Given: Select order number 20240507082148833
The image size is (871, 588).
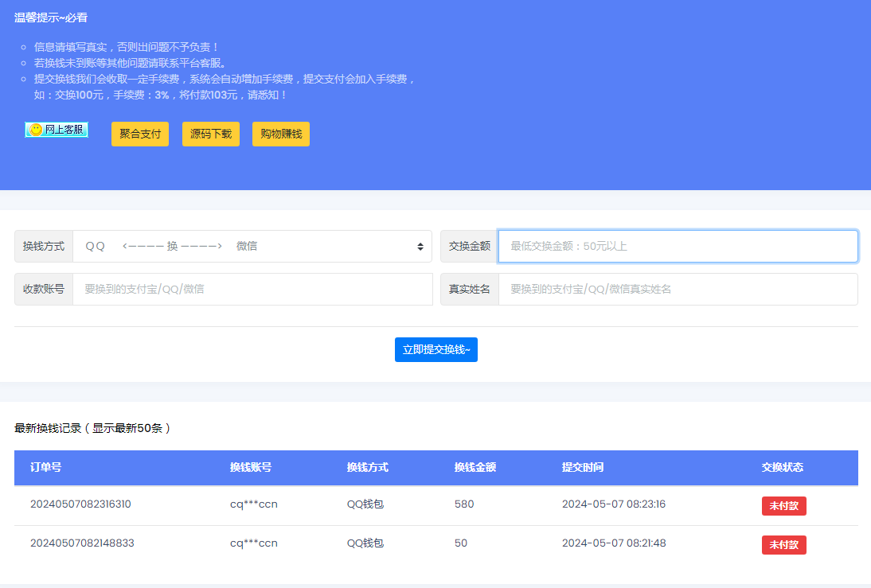Looking at the screenshot, I should coord(82,543).
